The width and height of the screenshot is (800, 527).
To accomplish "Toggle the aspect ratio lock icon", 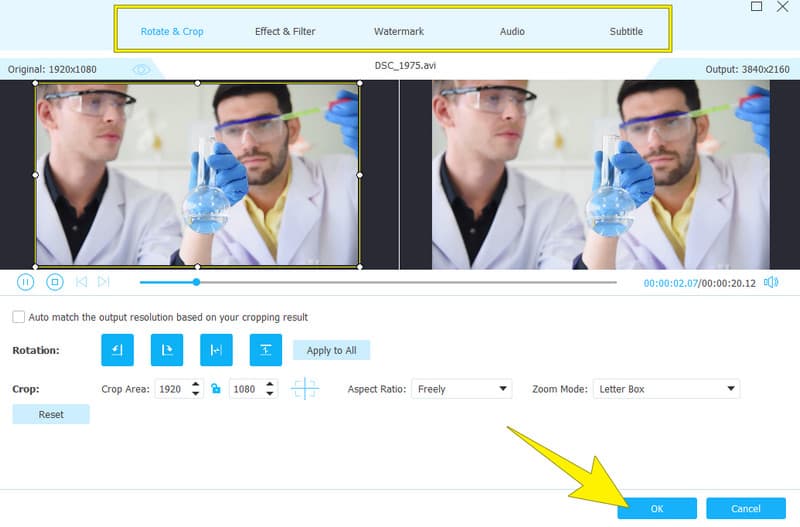I will click(214, 389).
